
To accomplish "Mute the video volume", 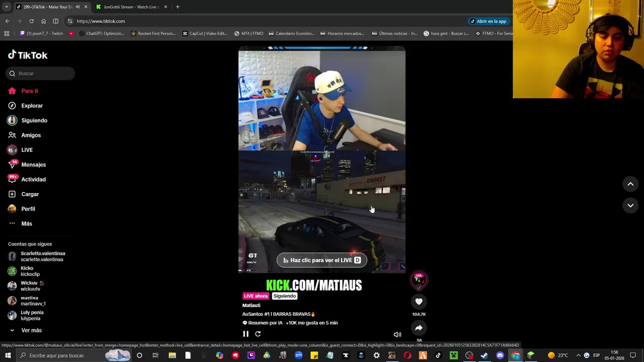I will pos(397,334).
